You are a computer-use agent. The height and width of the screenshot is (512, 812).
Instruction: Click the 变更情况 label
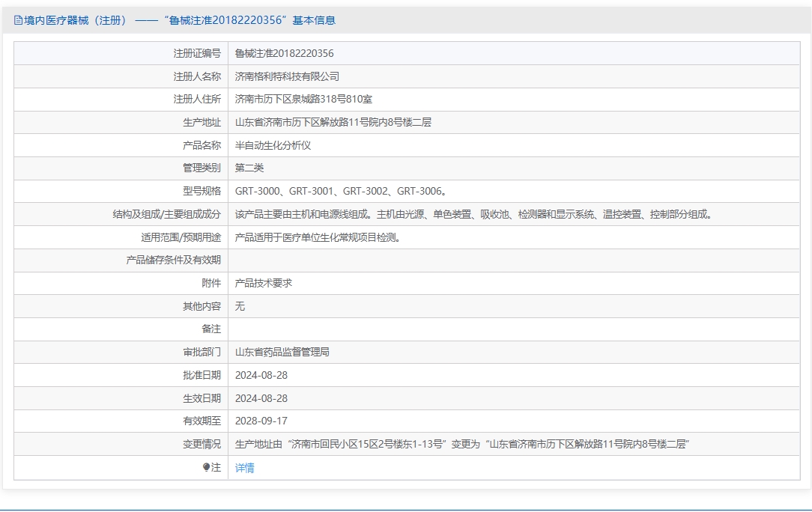(x=202, y=444)
